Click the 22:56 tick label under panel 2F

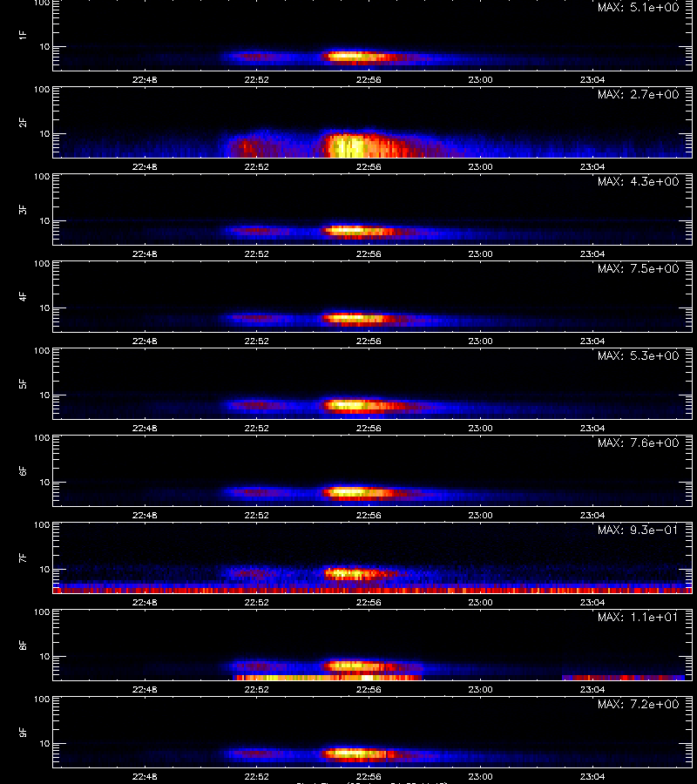pyautogui.click(x=369, y=166)
